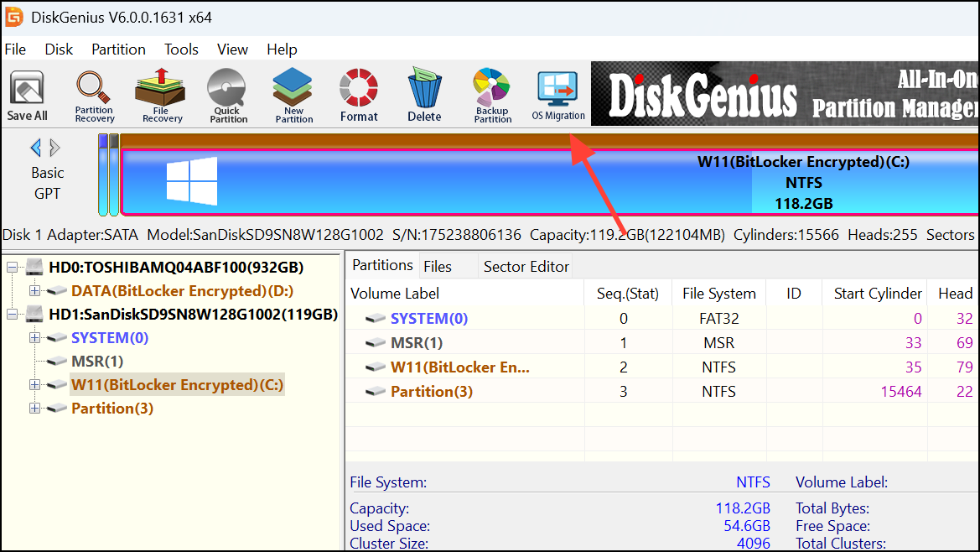Click the DiskGenius app logo icon
The image size is (980, 552).
13,17
